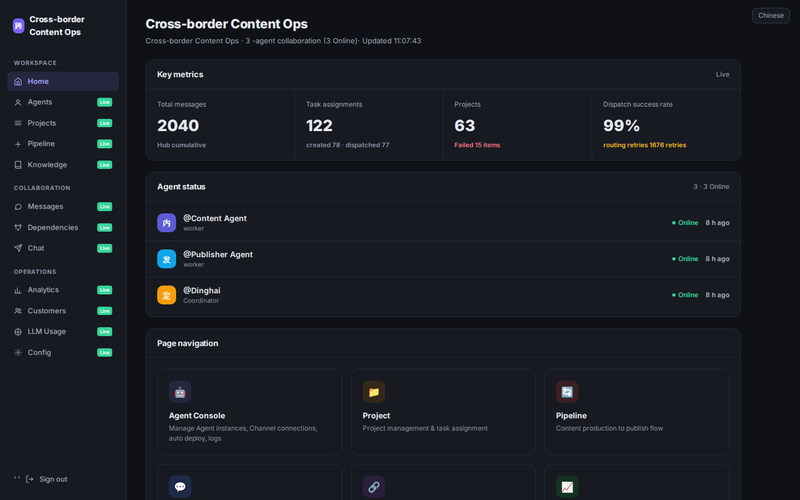Open the Pipeline navigation card
Screen dimensions: 800x500
(637, 412)
